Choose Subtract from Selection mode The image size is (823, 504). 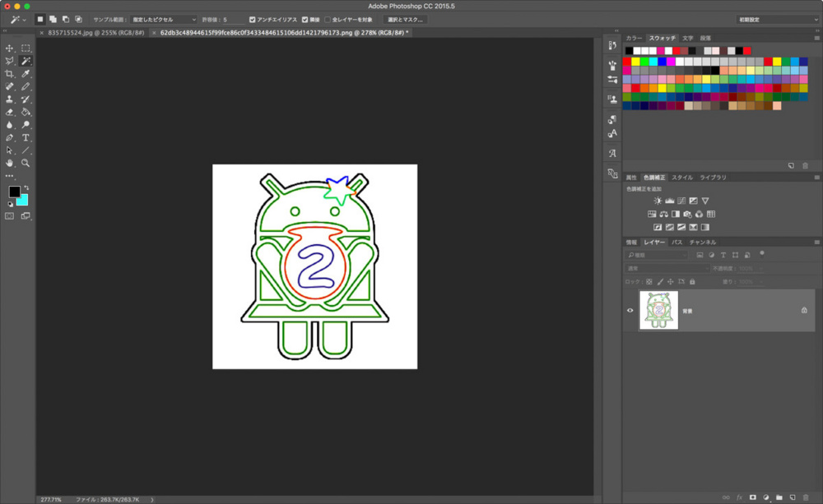(66, 20)
